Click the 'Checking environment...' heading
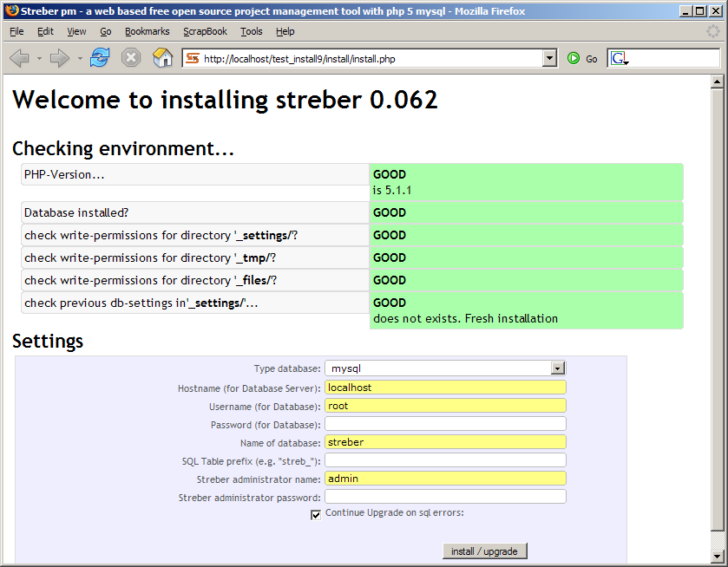This screenshot has height=567, width=728. [123, 148]
